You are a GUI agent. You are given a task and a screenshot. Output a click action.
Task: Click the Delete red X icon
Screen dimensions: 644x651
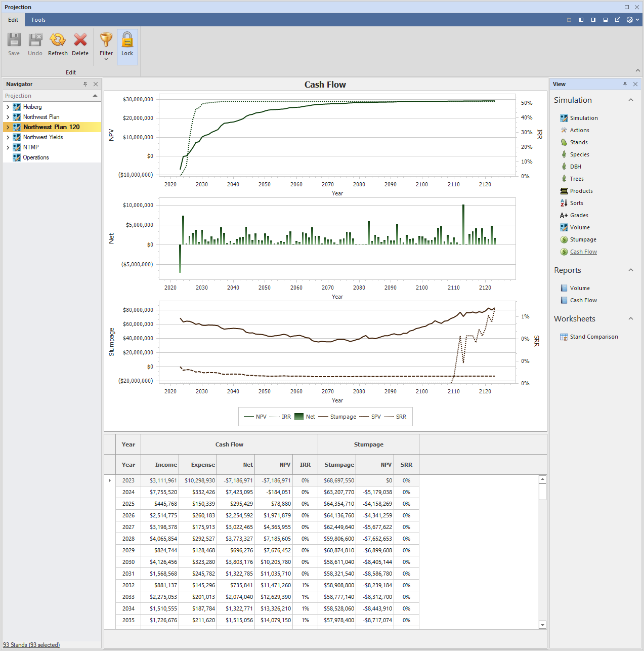[x=80, y=40]
